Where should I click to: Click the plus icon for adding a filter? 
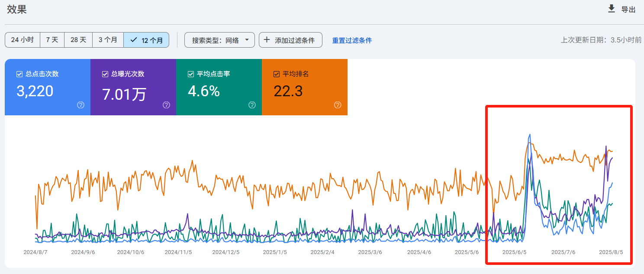(267, 40)
